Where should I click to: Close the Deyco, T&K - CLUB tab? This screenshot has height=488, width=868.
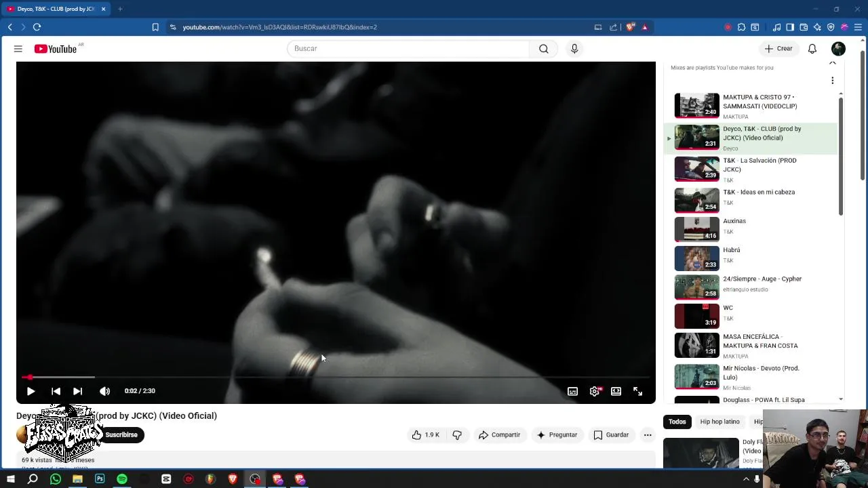click(x=103, y=9)
